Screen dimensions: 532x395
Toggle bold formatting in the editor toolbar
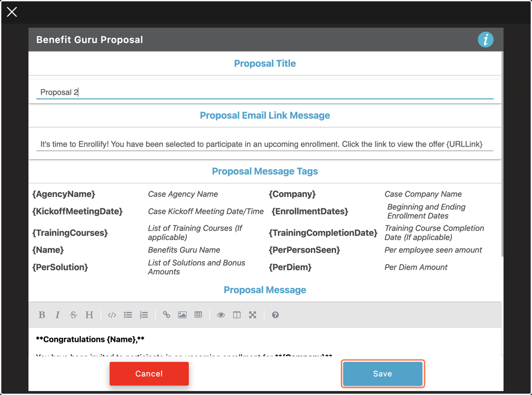pyautogui.click(x=42, y=315)
